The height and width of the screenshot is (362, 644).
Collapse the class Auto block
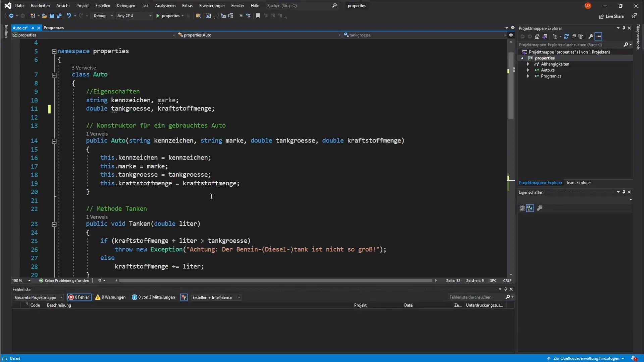[54, 75]
